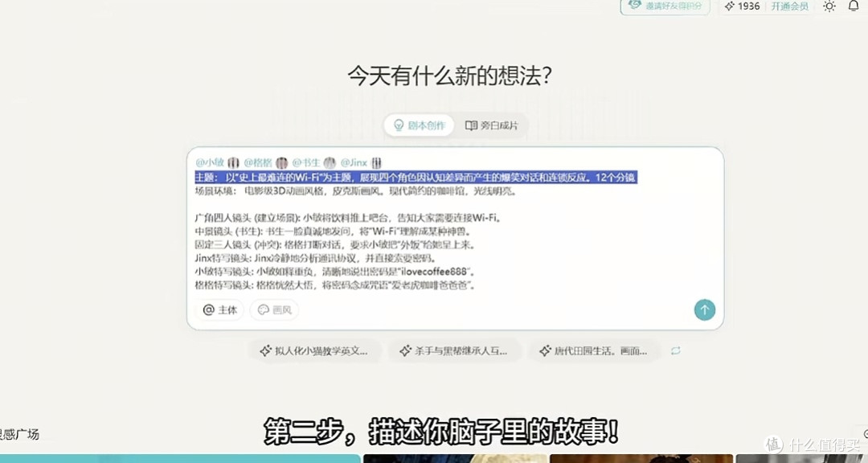Viewport: 868px width, 463px height.
Task: Toggle the light/dark theme sun icon
Action: [x=829, y=6]
